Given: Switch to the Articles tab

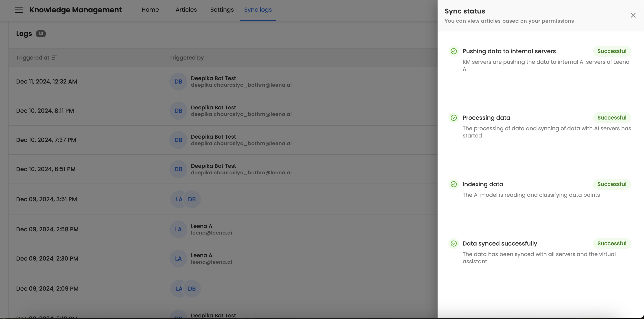Looking at the screenshot, I should coord(186,10).
